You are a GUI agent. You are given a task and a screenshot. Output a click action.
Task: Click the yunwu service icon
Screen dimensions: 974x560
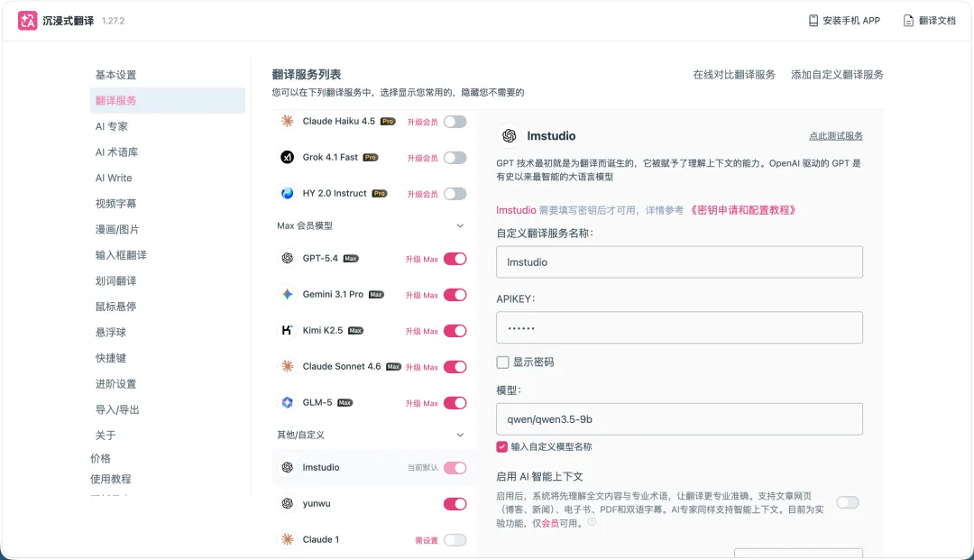[287, 503]
